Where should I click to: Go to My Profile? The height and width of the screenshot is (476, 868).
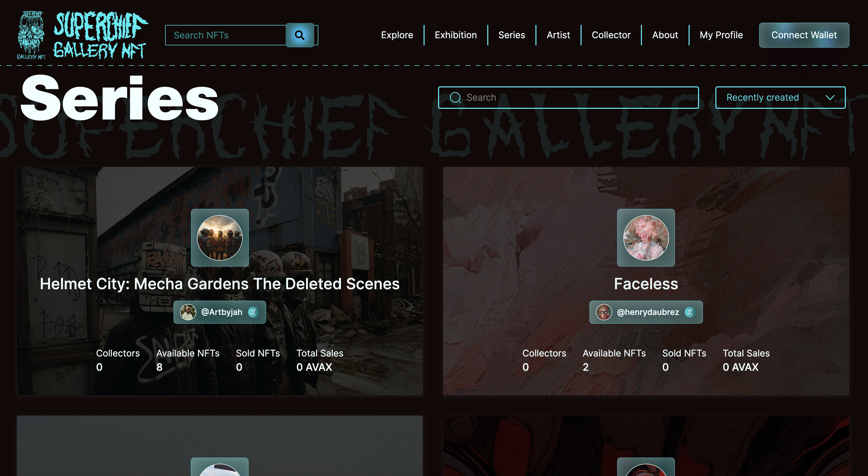721,35
